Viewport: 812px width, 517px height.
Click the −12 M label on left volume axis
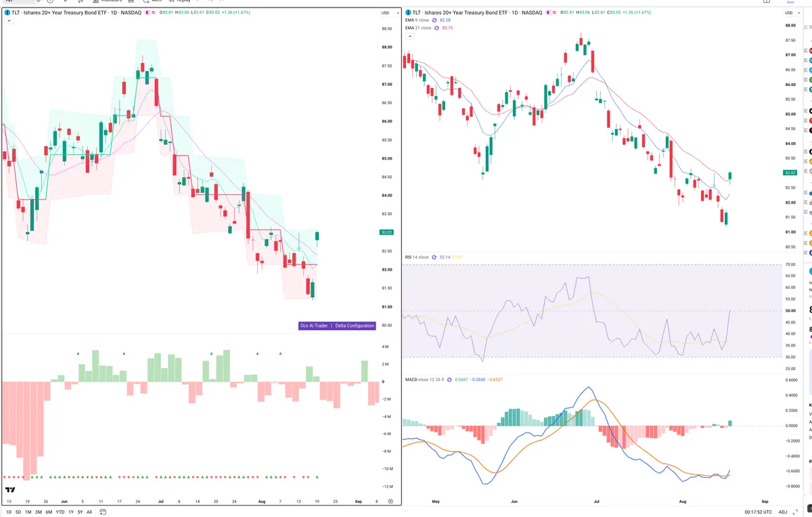[386, 487]
